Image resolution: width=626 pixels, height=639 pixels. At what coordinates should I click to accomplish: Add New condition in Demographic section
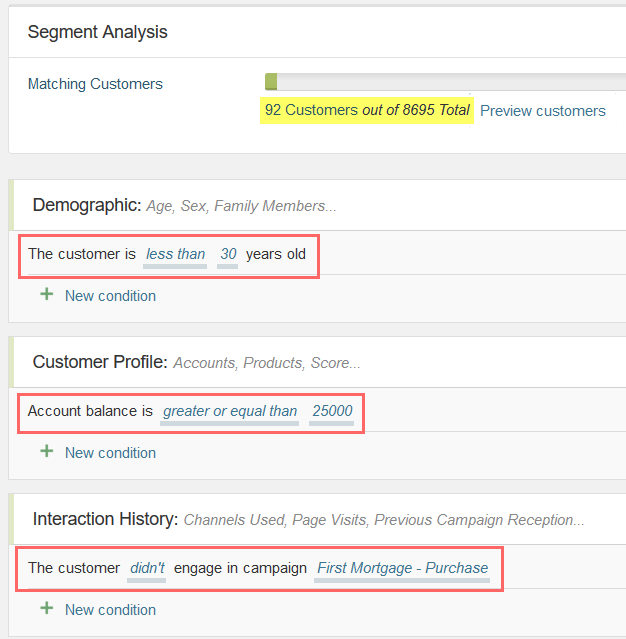pyautogui.click(x=110, y=296)
